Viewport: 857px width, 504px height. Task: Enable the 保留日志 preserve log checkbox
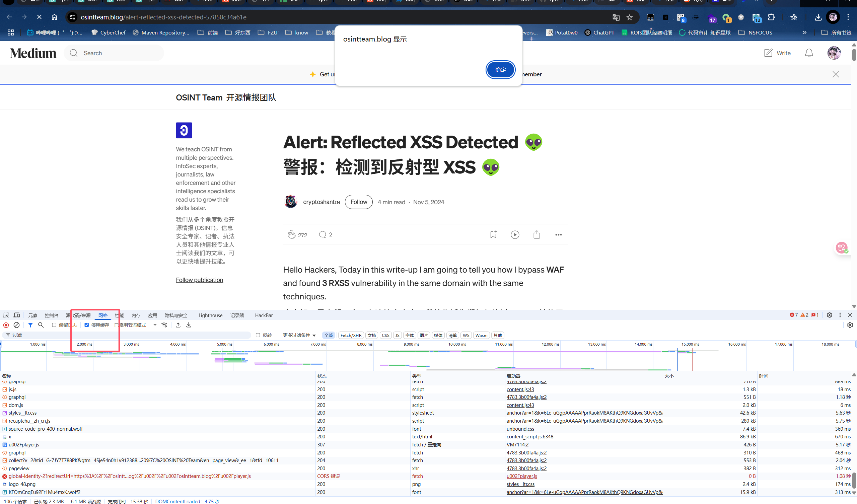(54, 325)
